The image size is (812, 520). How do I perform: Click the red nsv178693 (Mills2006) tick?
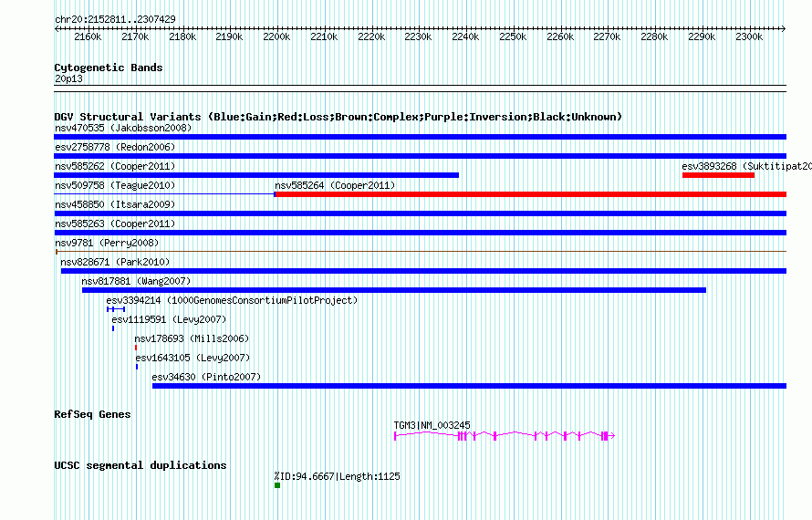tap(136, 348)
